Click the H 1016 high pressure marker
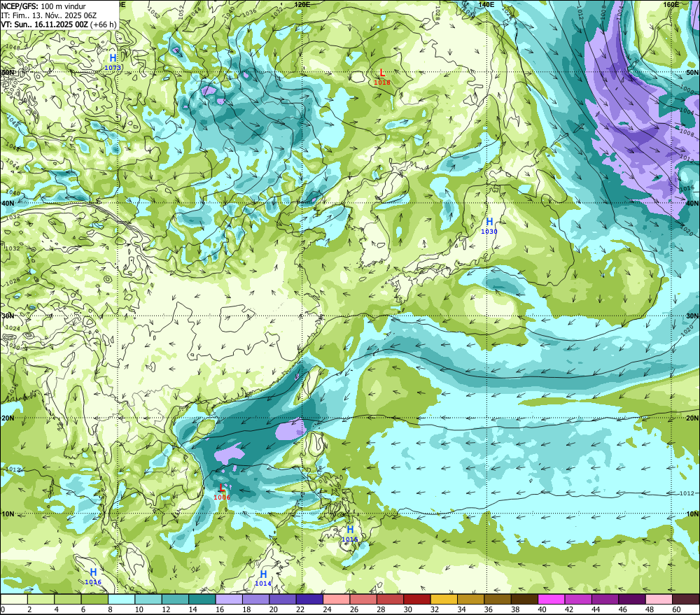 pos(93,577)
